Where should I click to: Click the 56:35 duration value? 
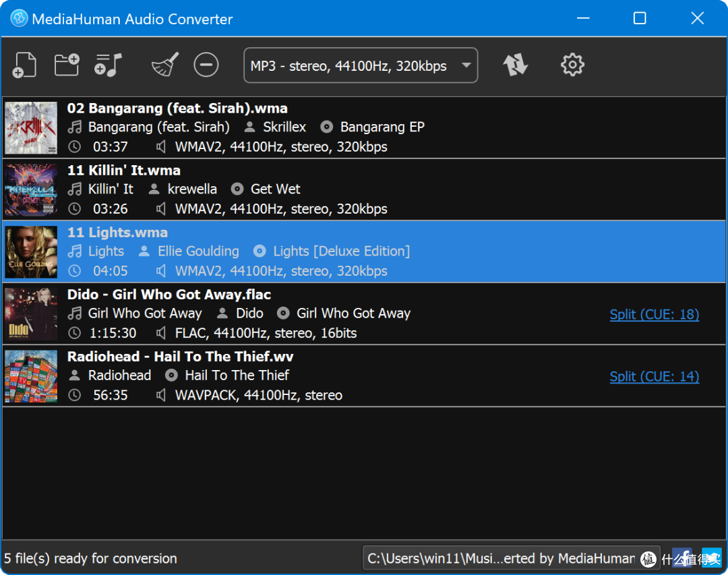tap(111, 395)
